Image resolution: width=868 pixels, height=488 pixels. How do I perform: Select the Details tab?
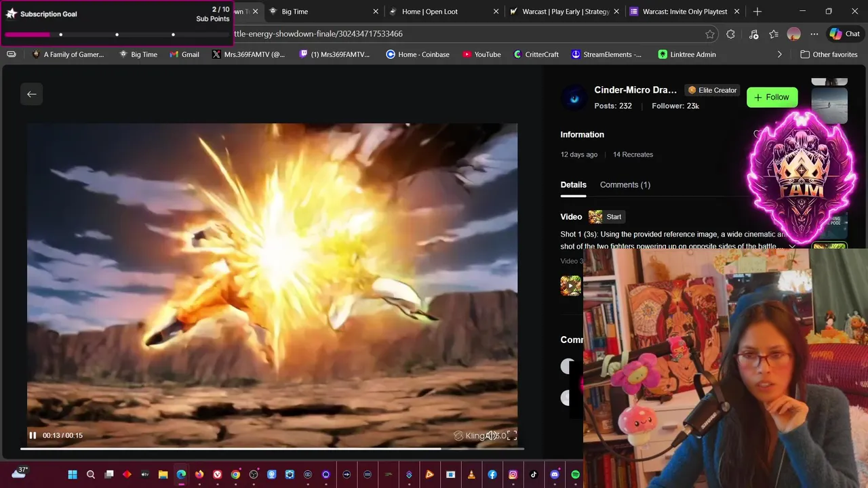click(x=573, y=184)
